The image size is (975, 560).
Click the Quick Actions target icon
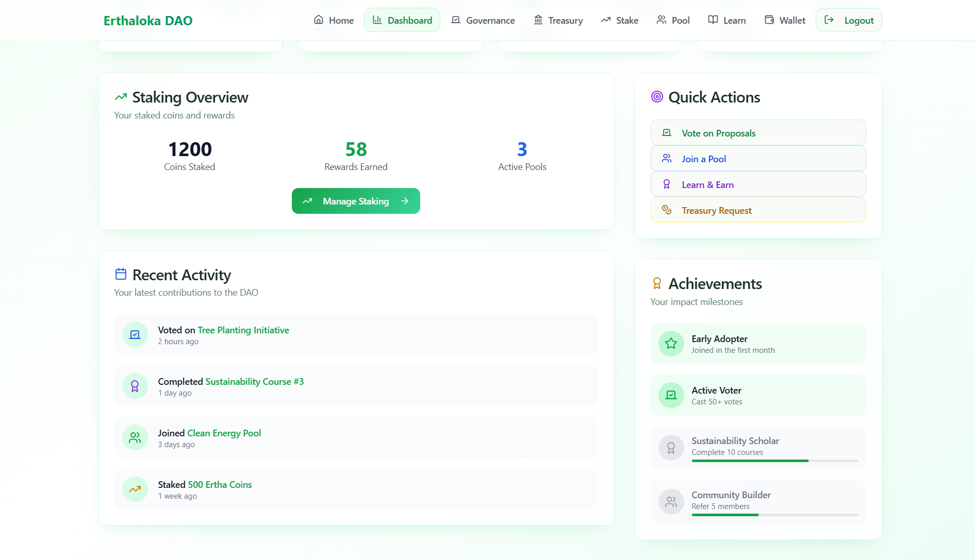pyautogui.click(x=657, y=97)
